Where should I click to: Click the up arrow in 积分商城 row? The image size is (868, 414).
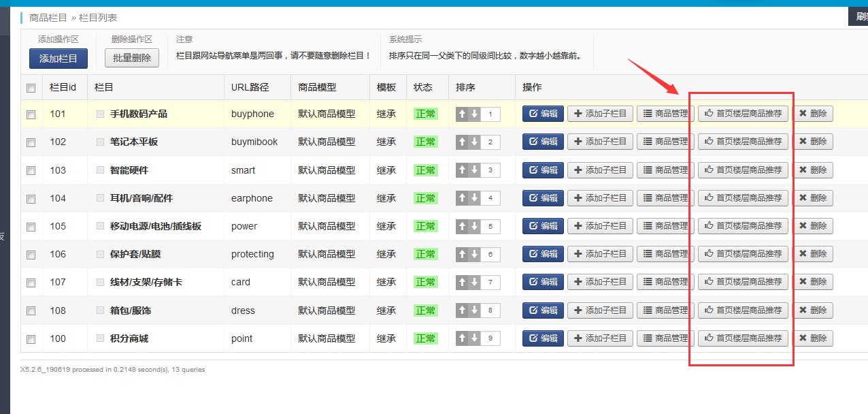463,338
